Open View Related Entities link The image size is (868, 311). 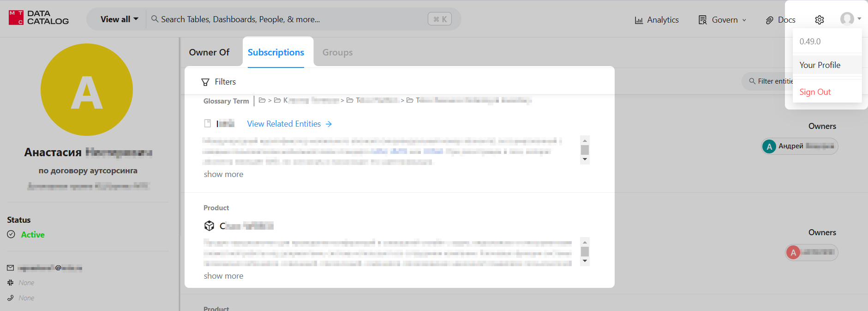point(289,124)
